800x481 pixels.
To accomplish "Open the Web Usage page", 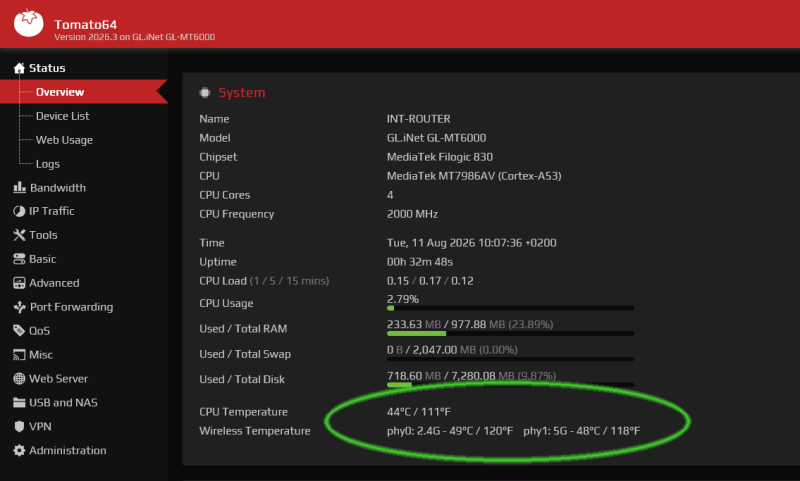I will tap(64, 140).
